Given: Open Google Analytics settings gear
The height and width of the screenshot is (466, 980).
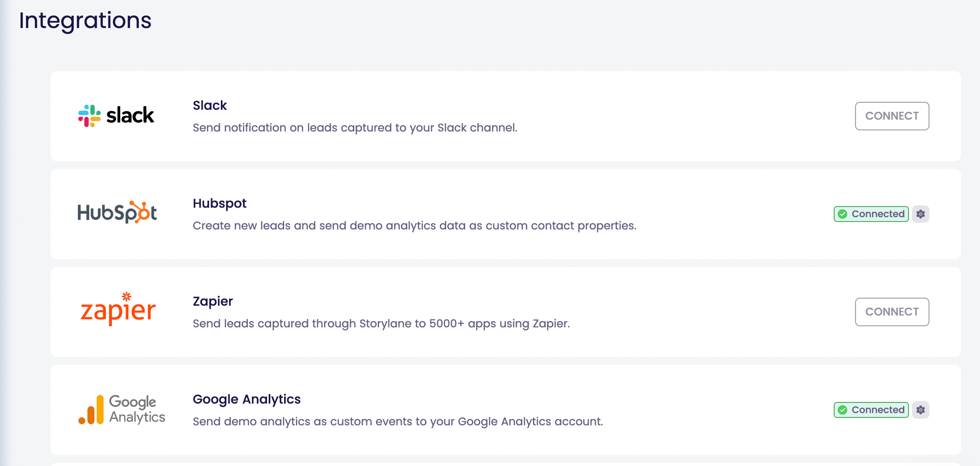Looking at the screenshot, I should (920, 410).
